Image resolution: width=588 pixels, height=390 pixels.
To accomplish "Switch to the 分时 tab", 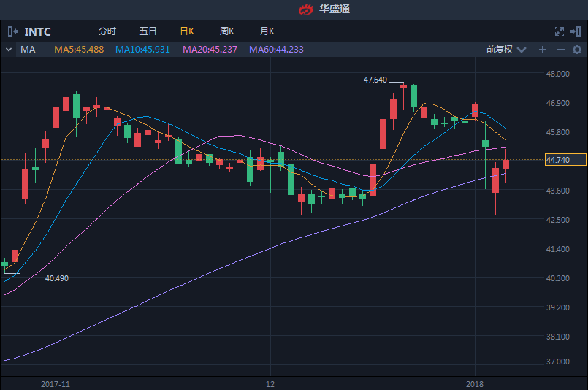I will click(x=107, y=31).
